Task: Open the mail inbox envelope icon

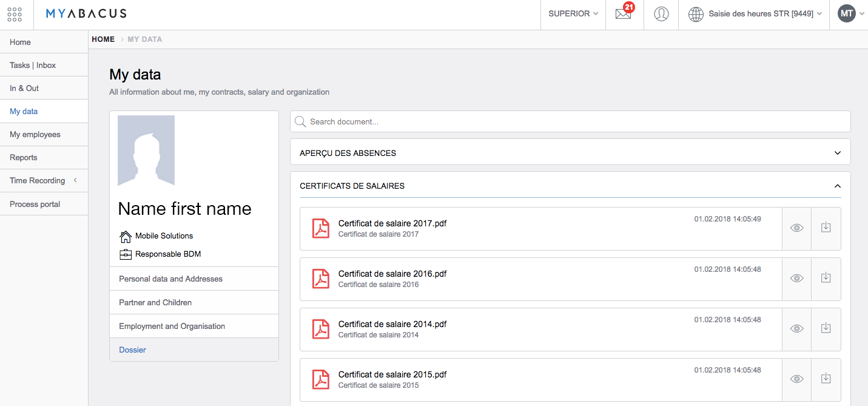Action: [x=623, y=14]
